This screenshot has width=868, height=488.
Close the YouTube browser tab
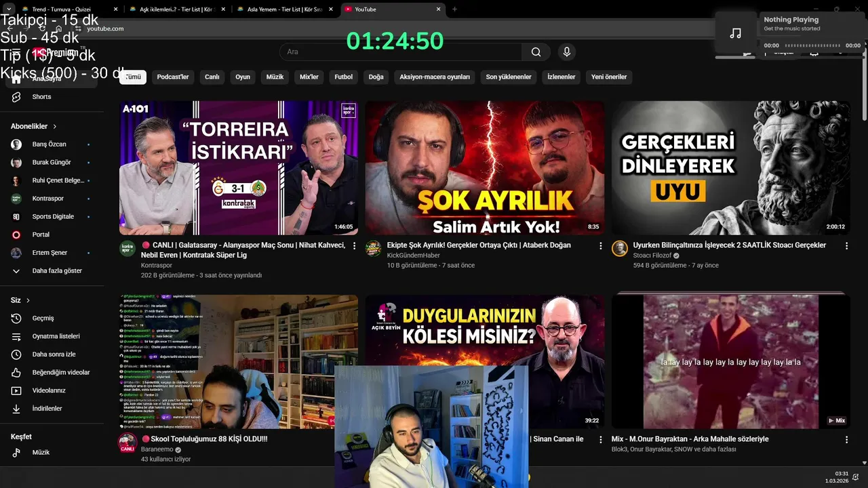tap(438, 9)
